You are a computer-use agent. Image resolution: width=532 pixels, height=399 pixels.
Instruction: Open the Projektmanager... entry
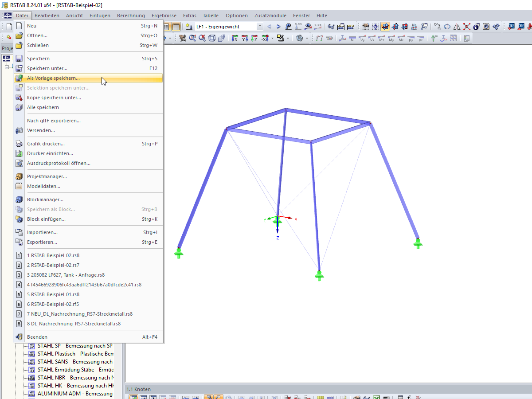[89, 176]
